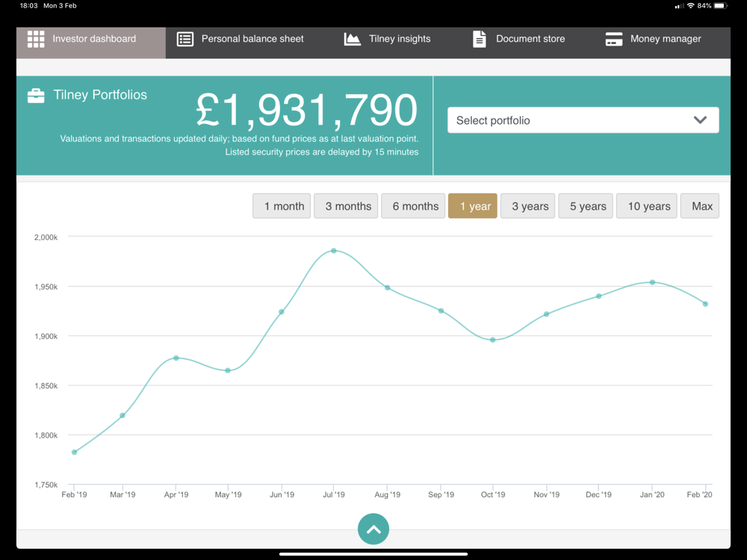Tap the battery icon in status bar
Image resolution: width=747 pixels, height=560 pixels.
click(722, 6)
